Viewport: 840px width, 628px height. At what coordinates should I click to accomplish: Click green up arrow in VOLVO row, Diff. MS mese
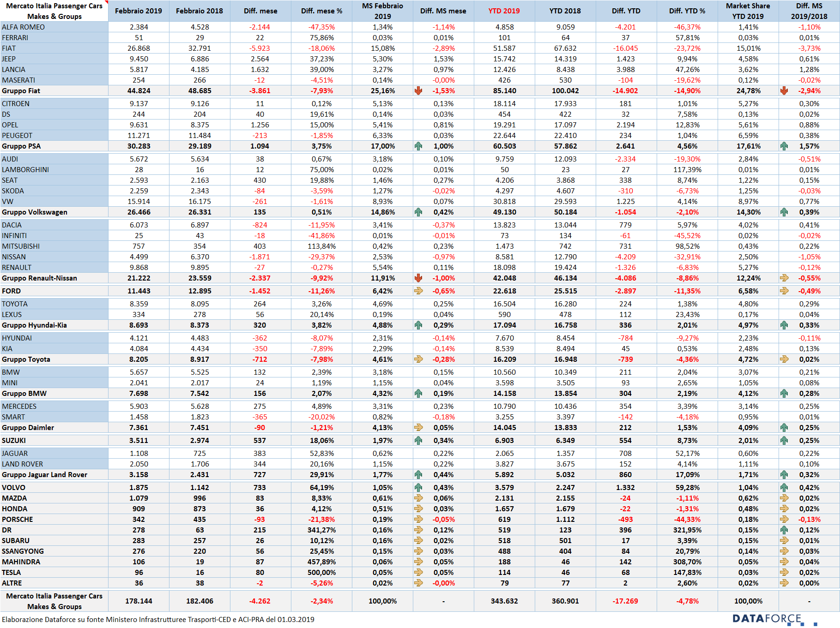(x=418, y=488)
